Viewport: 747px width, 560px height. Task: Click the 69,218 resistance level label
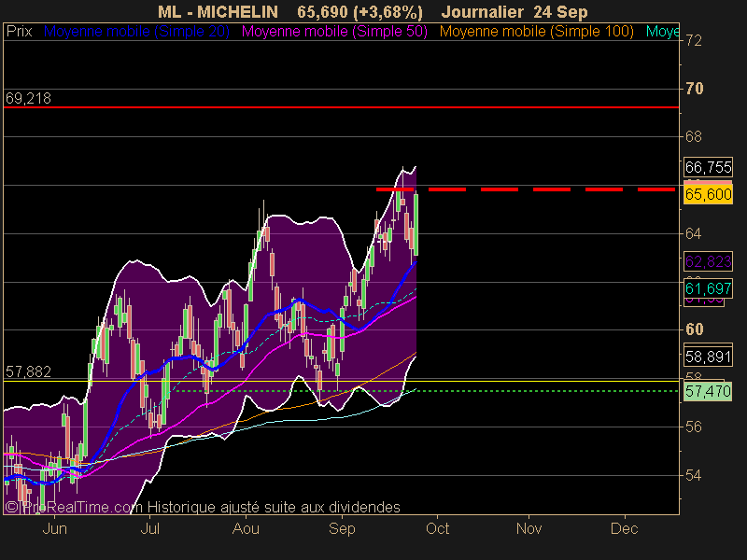pos(28,99)
